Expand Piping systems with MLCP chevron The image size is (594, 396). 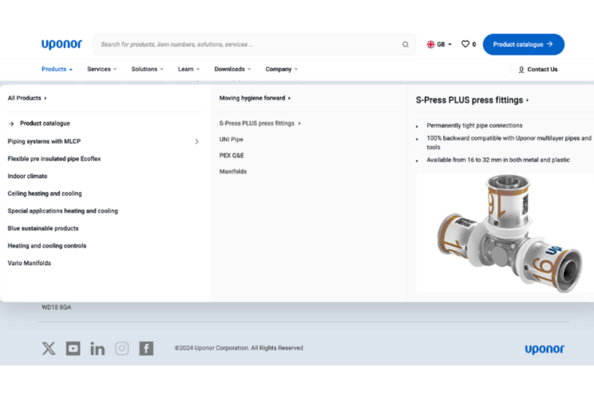[x=197, y=141]
